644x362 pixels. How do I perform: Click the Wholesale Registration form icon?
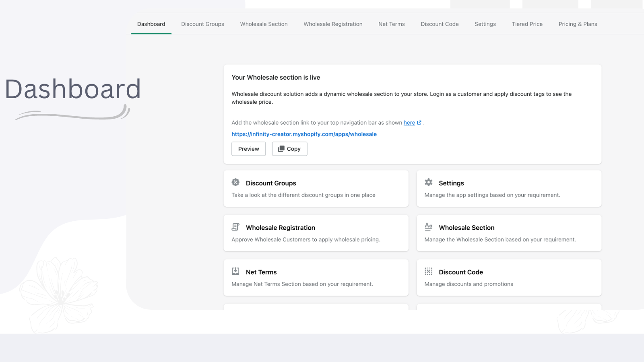(x=235, y=227)
